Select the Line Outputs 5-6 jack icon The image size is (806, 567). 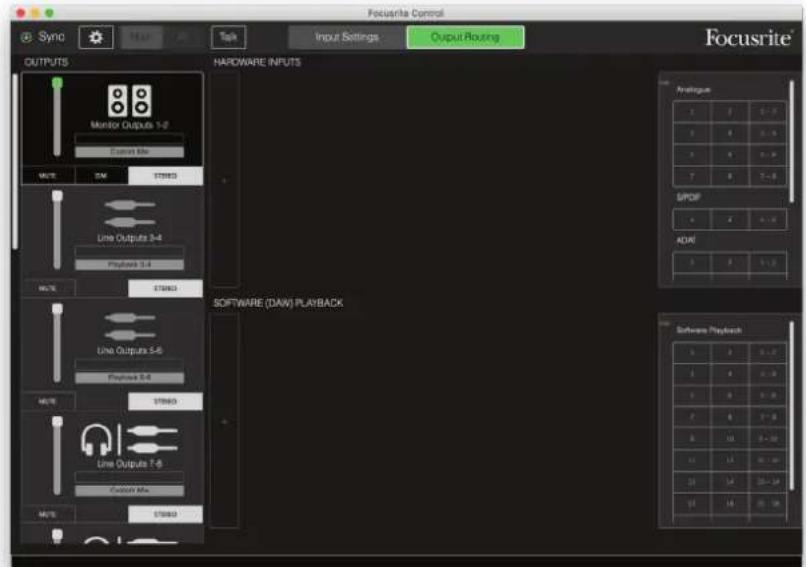130,326
